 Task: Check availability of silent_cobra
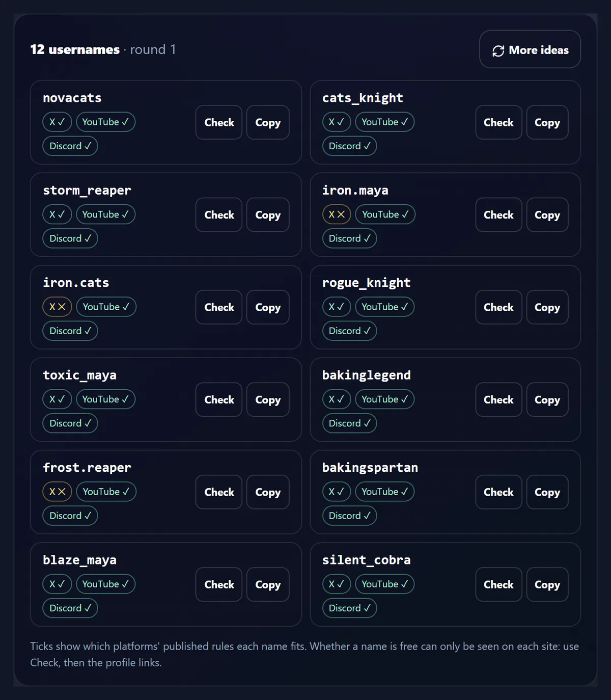498,585
